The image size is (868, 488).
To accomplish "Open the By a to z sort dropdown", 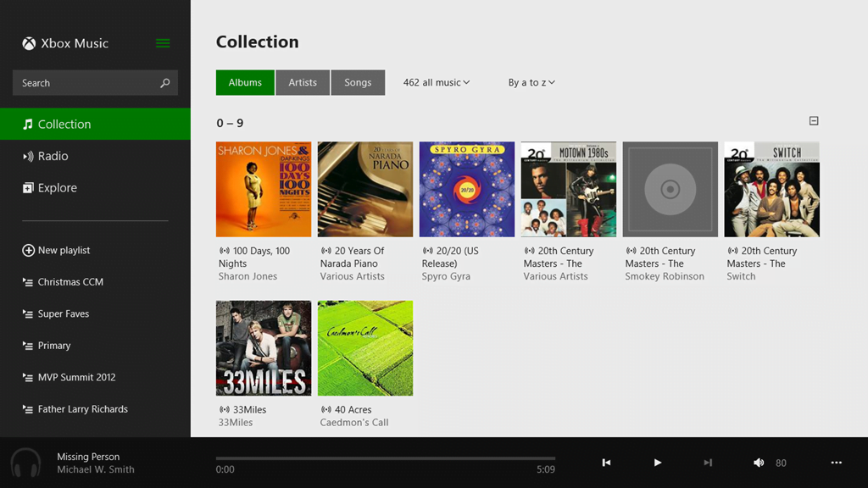I will pos(531,83).
